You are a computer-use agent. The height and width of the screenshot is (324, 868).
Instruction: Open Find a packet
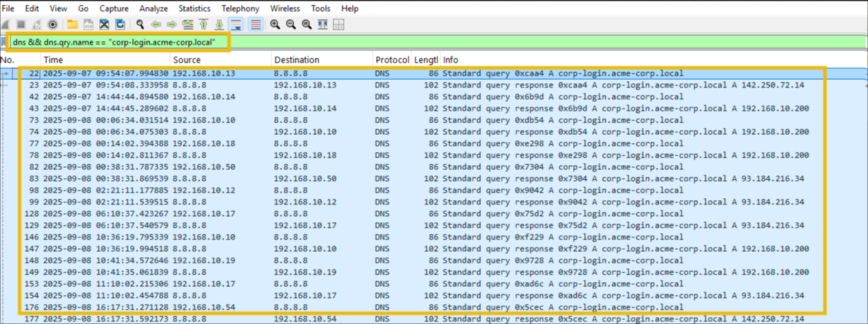tap(140, 25)
